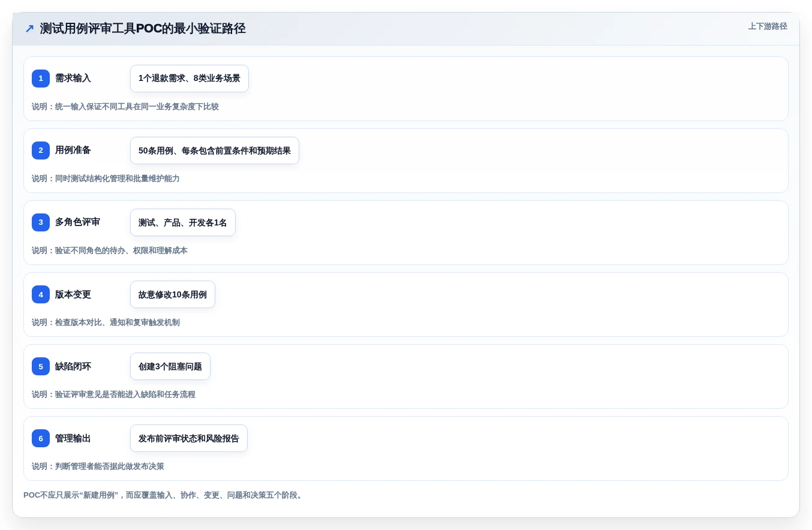The image size is (812, 530).
Task: Click the chip 测试、产品、开发各1名
Action: [x=183, y=222]
